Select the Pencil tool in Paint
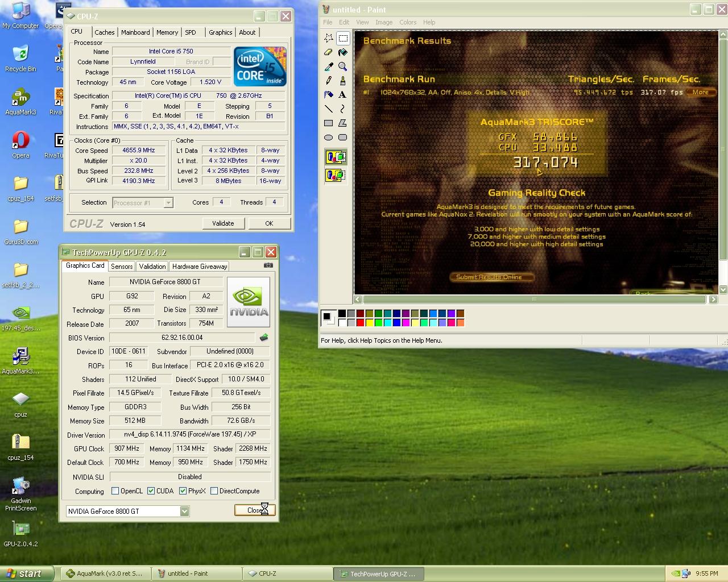 (329, 81)
